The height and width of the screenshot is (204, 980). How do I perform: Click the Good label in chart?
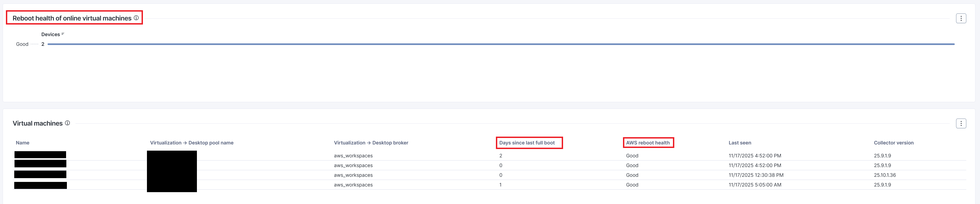(22, 44)
